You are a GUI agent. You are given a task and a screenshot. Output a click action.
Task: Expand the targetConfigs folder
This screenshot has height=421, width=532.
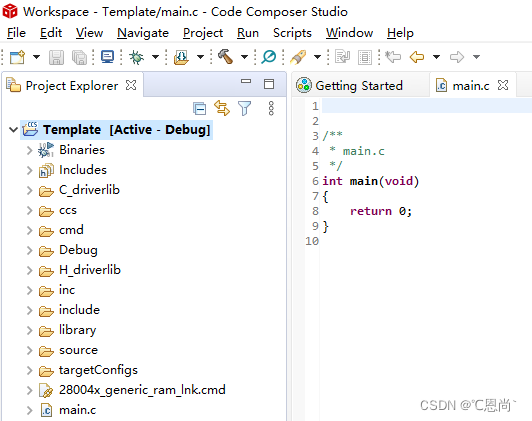tap(30, 370)
